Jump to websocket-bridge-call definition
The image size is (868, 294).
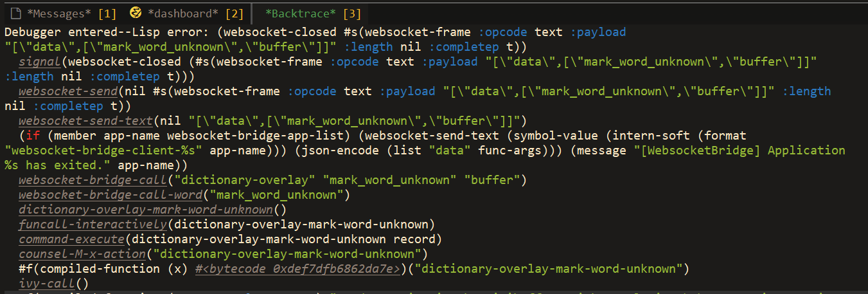[x=93, y=180]
